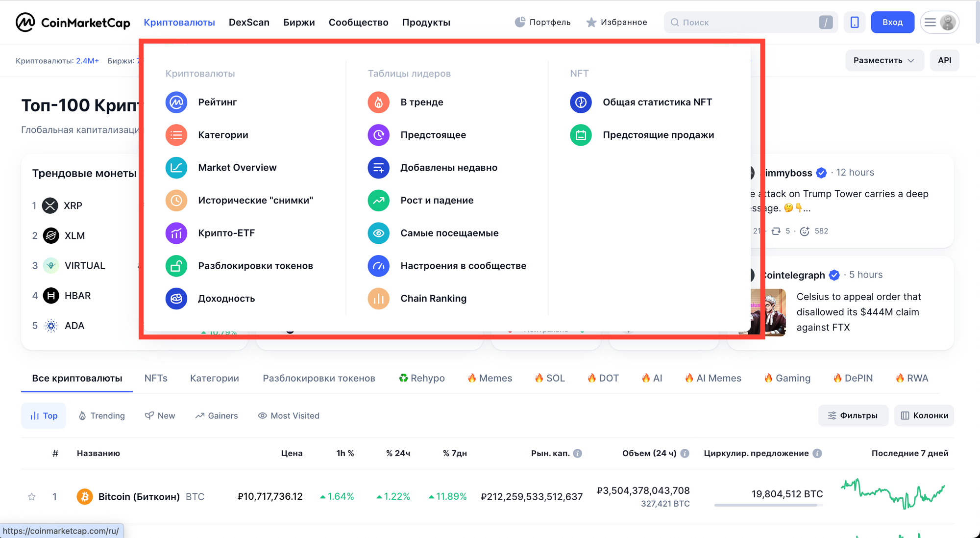Open Категории list icon
Screen dimensions: 980x538
coord(176,135)
